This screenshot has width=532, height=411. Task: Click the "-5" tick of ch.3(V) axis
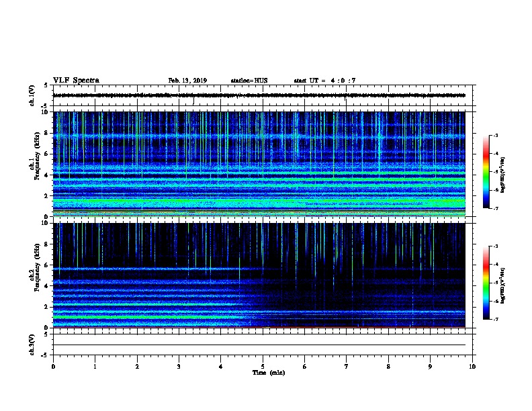[x=45, y=355]
